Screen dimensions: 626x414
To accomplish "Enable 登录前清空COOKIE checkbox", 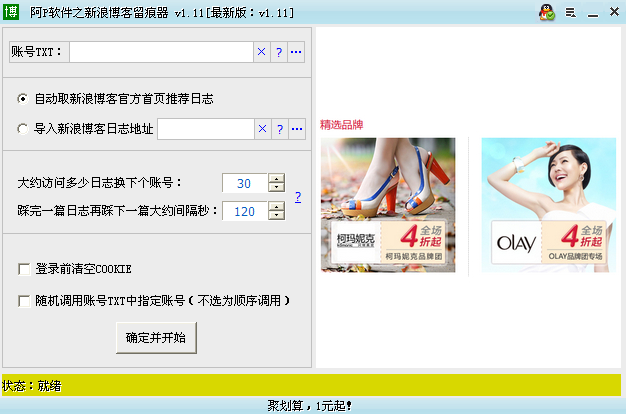I will click(x=24, y=269).
